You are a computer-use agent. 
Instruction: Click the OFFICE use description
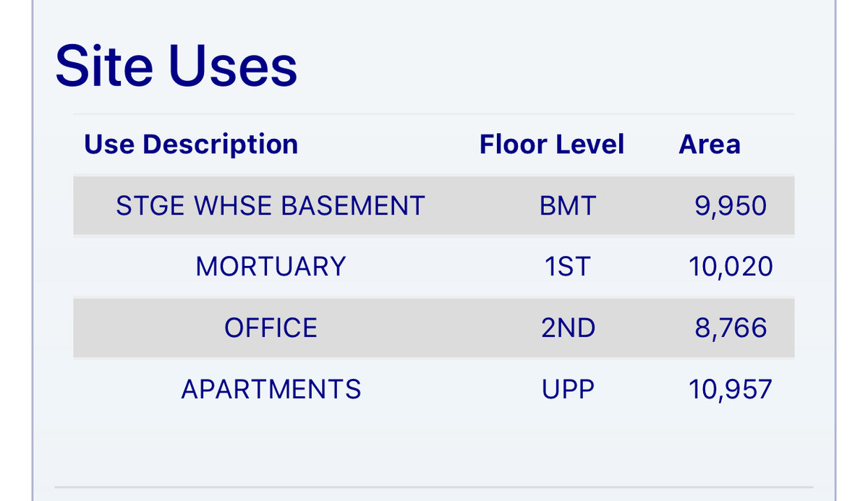tap(271, 328)
